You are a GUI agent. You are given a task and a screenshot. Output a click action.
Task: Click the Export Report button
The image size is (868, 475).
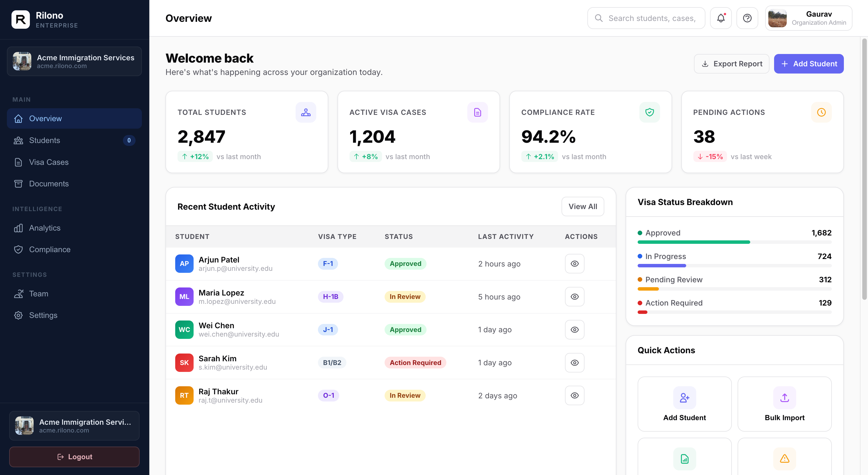pos(732,64)
